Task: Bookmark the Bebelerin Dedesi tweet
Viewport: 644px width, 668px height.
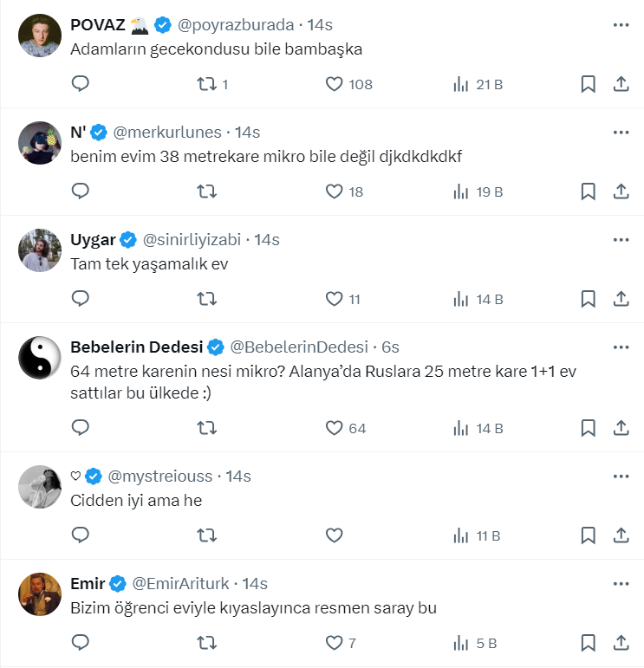Action: tap(588, 428)
